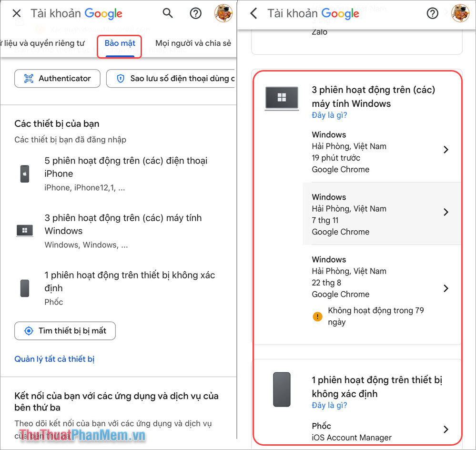Expand the Windows session dated 7 thg 11
The image size is (476, 450).
pyautogui.click(x=446, y=212)
